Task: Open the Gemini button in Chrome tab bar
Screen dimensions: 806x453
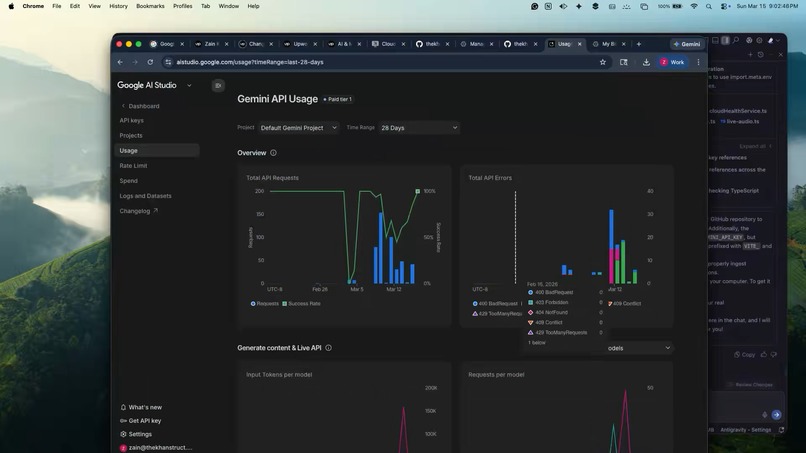Action: pyautogui.click(x=687, y=44)
